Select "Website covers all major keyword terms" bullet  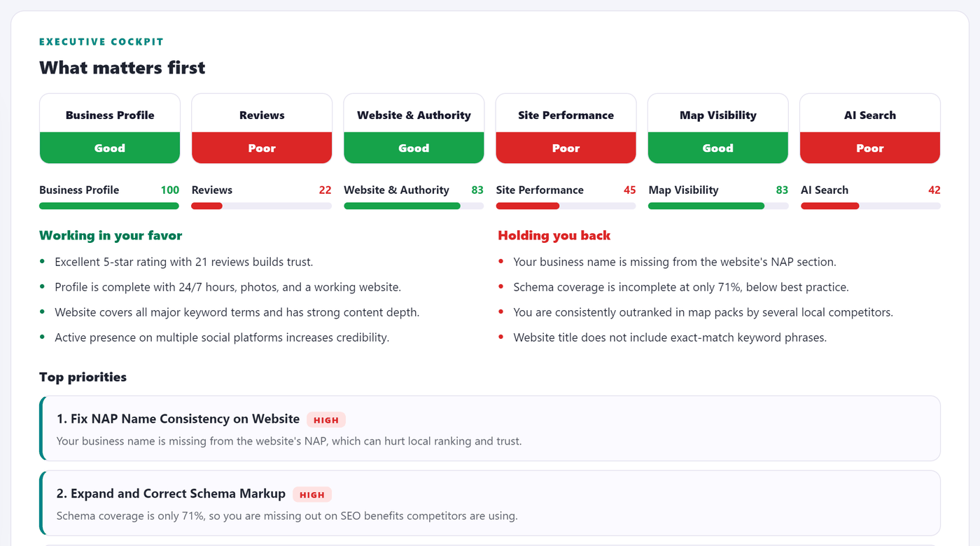click(237, 312)
